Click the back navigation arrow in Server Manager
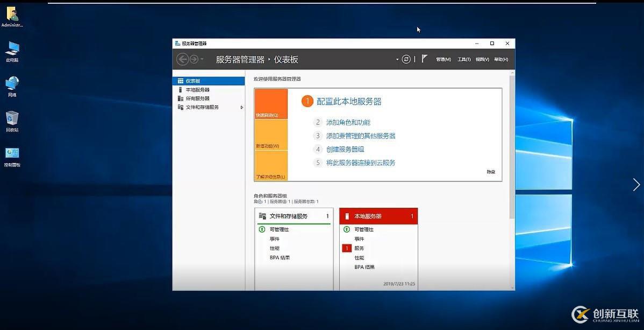 182,59
